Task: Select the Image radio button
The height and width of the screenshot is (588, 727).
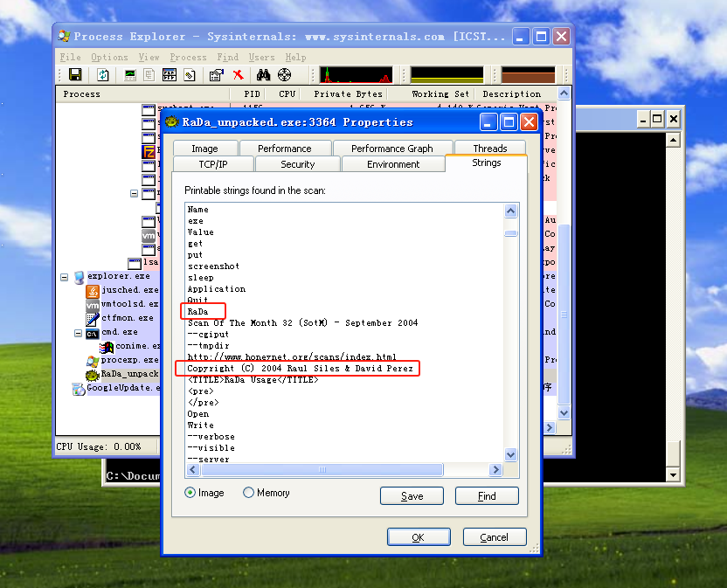Action: click(190, 493)
